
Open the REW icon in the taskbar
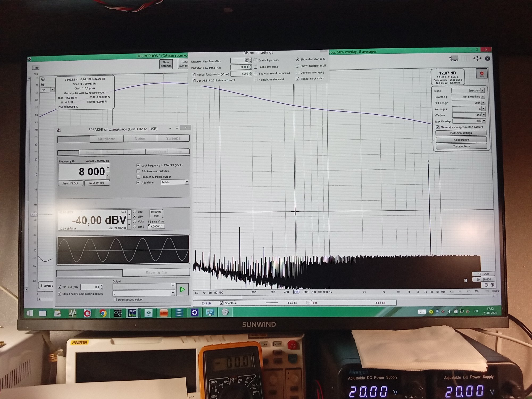[132, 313]
